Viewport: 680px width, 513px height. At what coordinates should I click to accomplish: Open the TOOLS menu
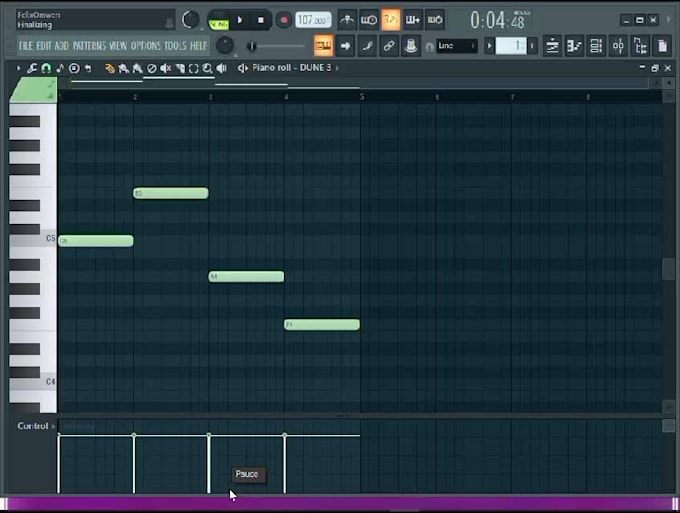175,46
